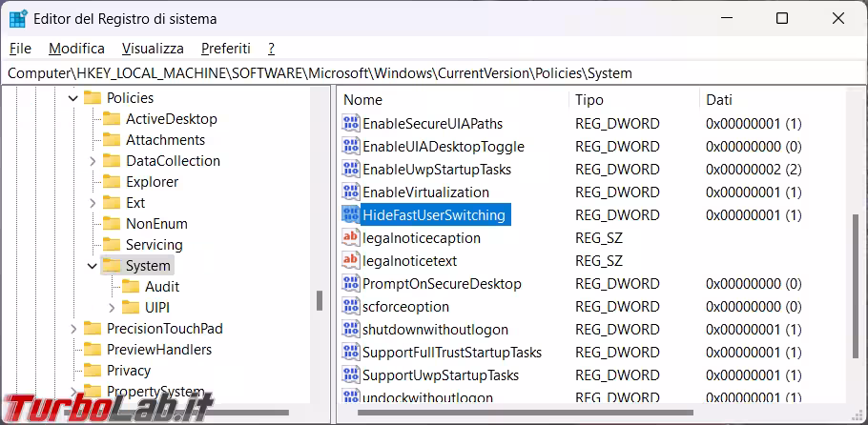Collapse the Policies tree node

point(73,98)
